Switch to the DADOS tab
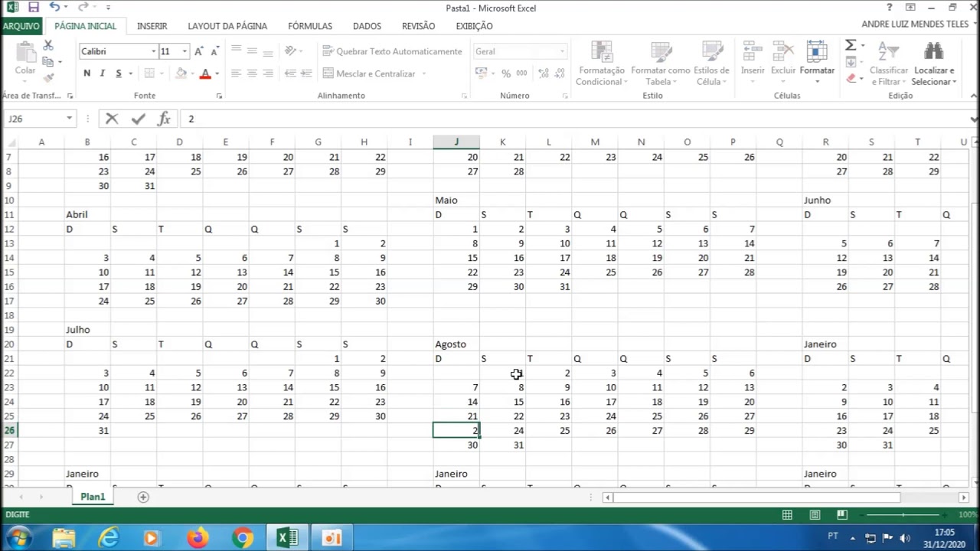This screenshot has height=551, width=980. (x=367, y=26)
